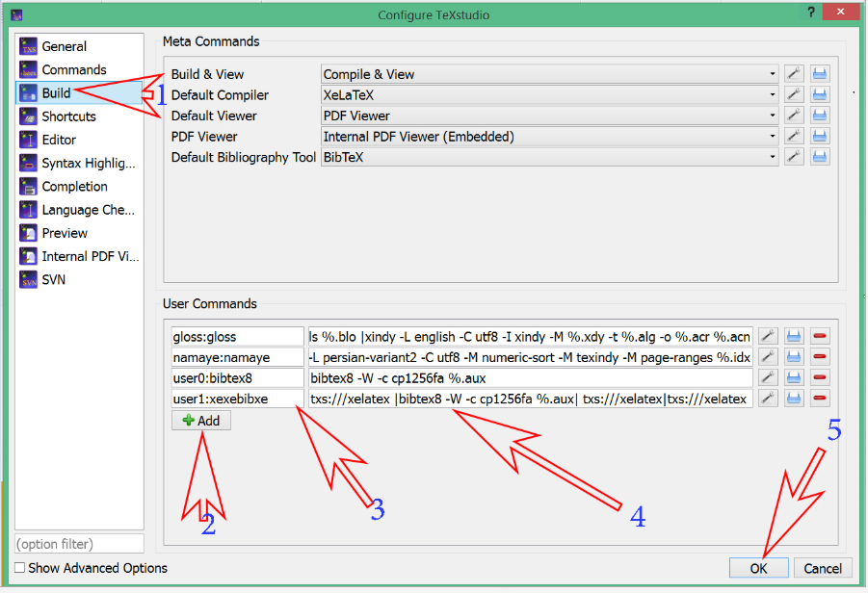Delete the user1:xexebibxe command with red minus
This screenshot has height=593, width=868.
point(820,399)
